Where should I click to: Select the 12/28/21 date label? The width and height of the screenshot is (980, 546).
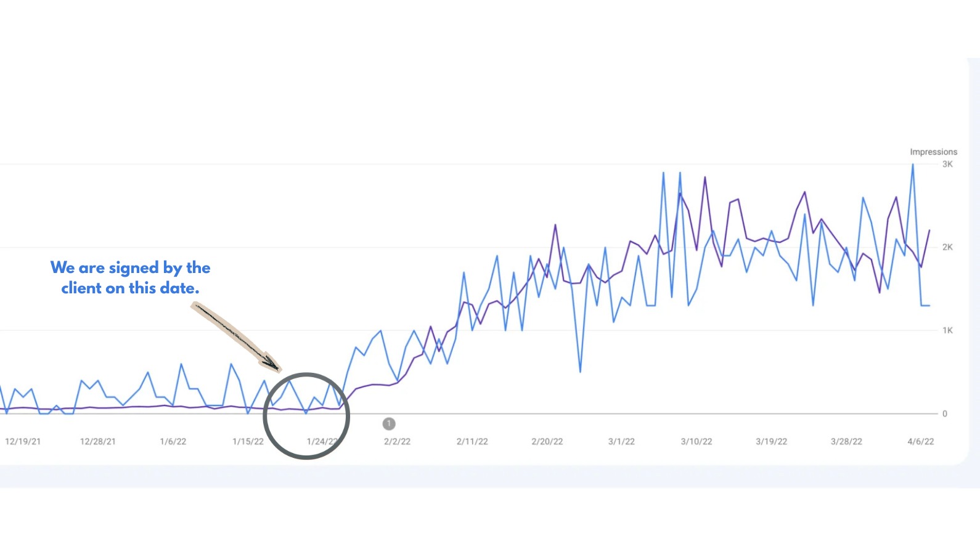[x=98, y=442]
